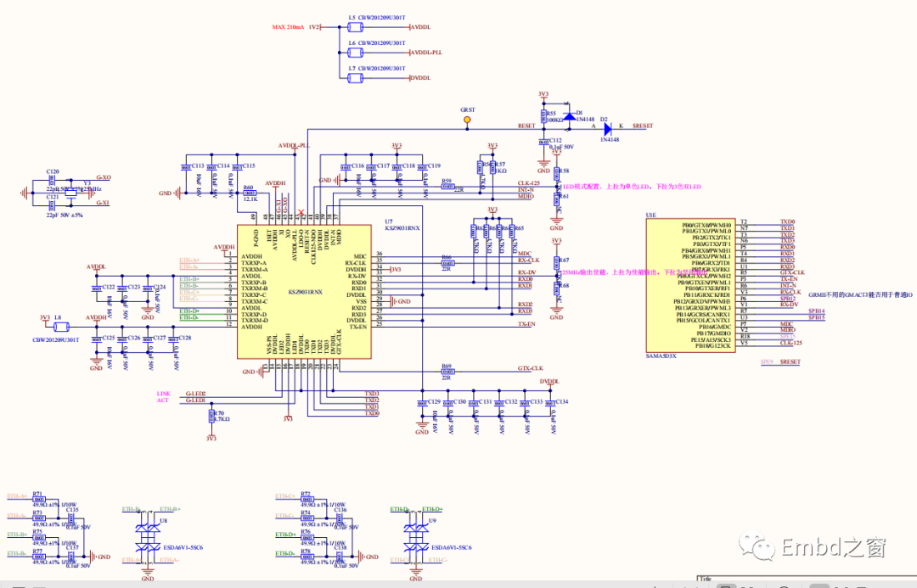This screenshot has height=588, width=917.
Task: Select the L7 ferrite bead symbol
Action: pyautogui.click(x=355, y=78)
